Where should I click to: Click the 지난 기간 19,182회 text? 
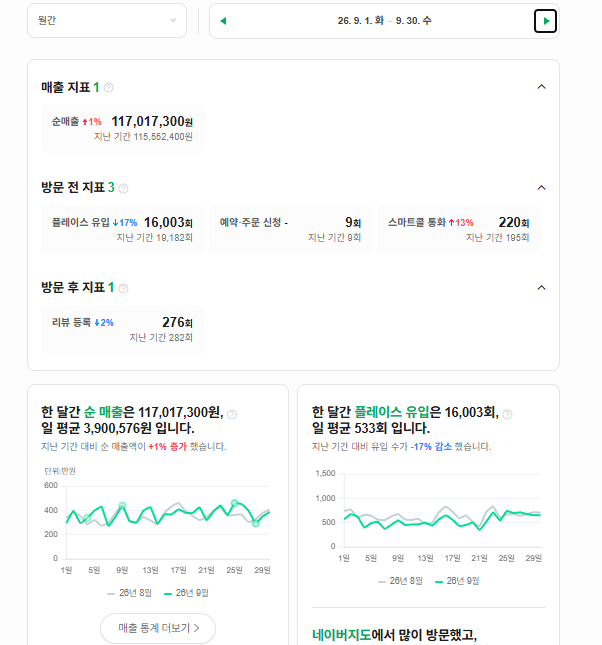click(x=154, y=237)
